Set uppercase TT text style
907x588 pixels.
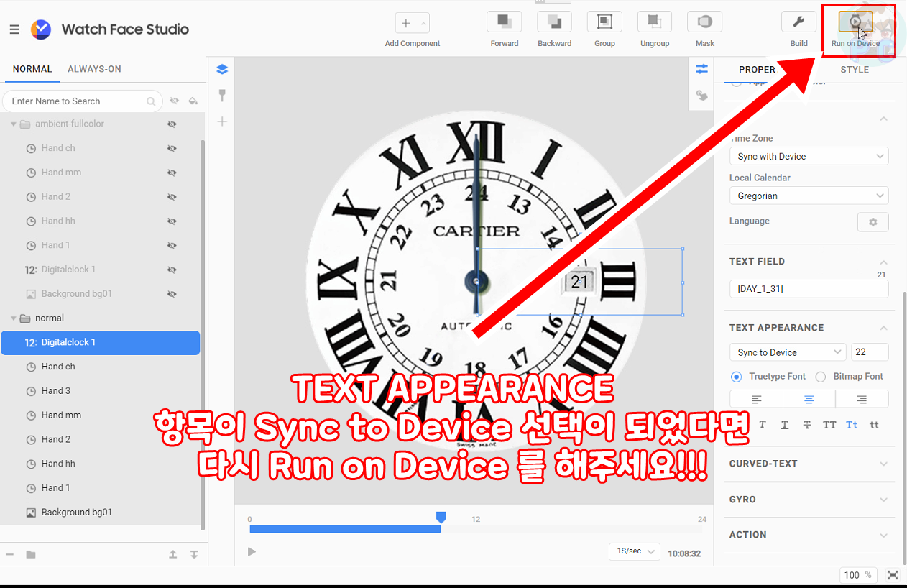point(829,425)
